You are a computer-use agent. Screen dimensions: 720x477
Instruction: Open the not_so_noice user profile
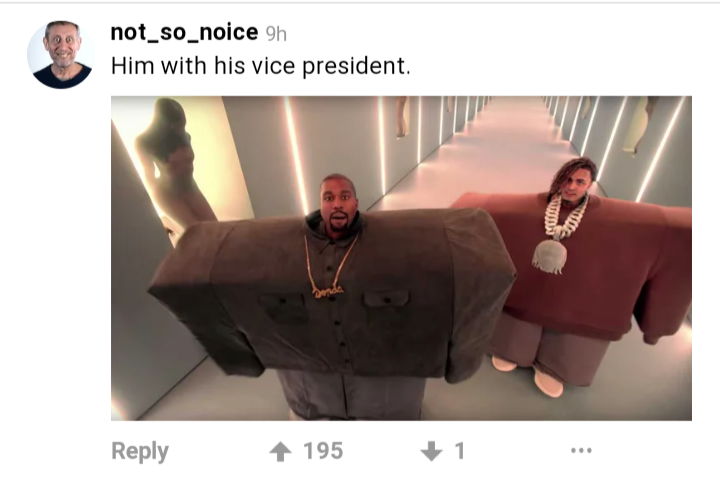pos(184,32)
